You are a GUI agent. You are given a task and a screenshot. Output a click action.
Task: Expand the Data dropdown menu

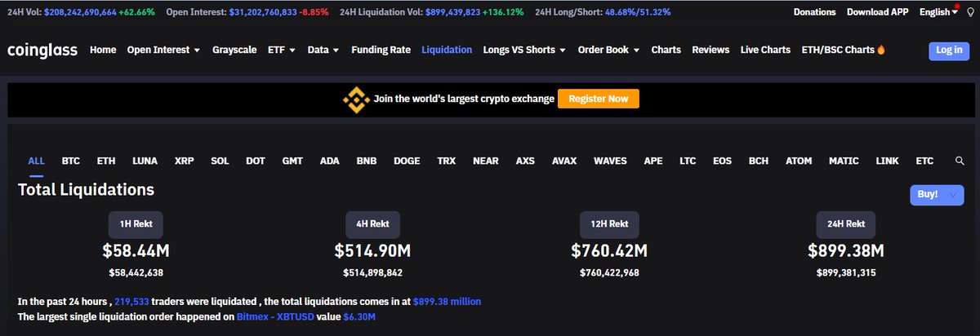323,50
